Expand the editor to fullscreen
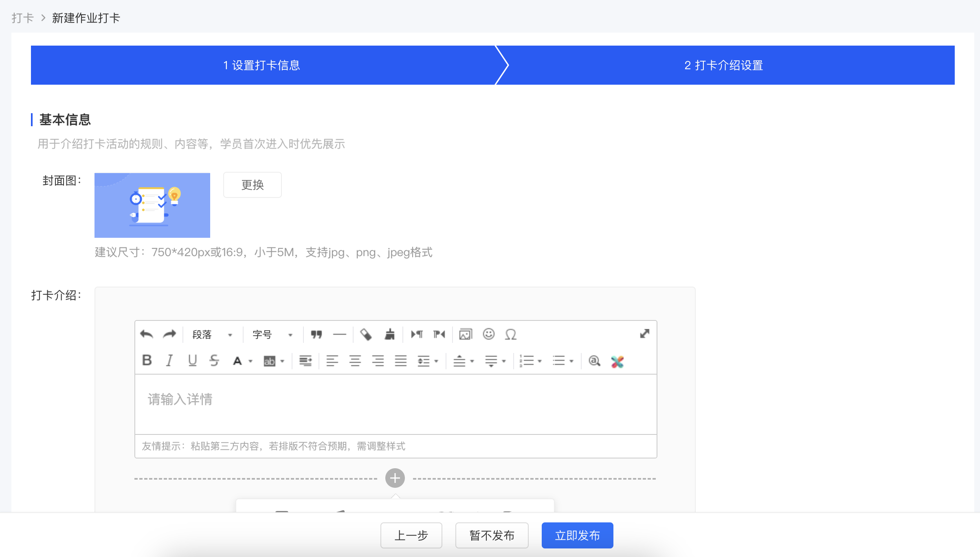This screenshot has height=557, width=980. coord(644,334)
